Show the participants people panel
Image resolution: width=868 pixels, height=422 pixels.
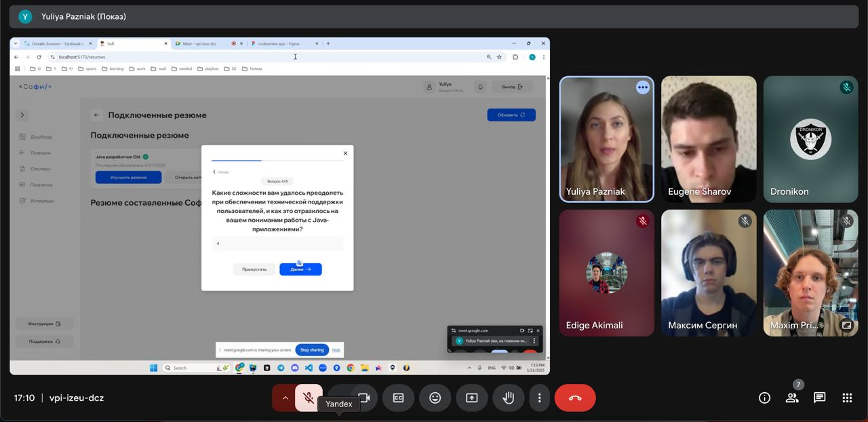[x=792, y=398]
